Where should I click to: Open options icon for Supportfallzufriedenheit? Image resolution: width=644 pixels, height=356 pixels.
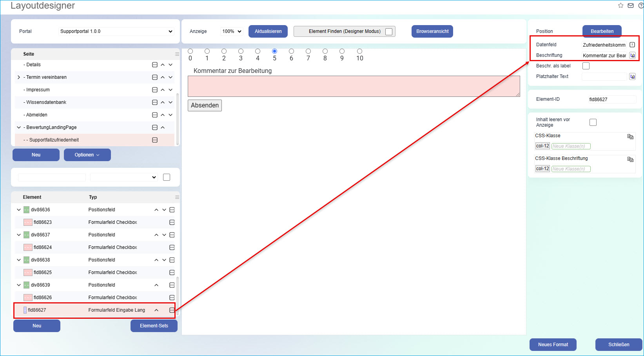click(x=155, y=140)
